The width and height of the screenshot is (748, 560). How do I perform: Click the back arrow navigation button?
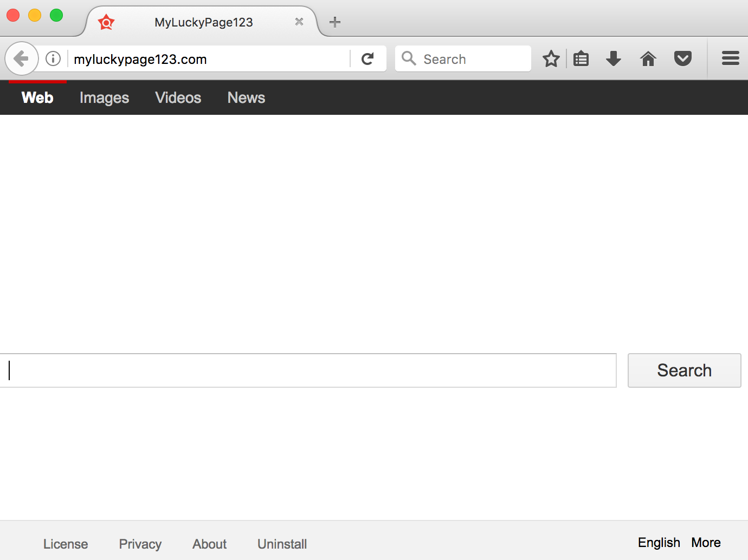click(21, 58)
